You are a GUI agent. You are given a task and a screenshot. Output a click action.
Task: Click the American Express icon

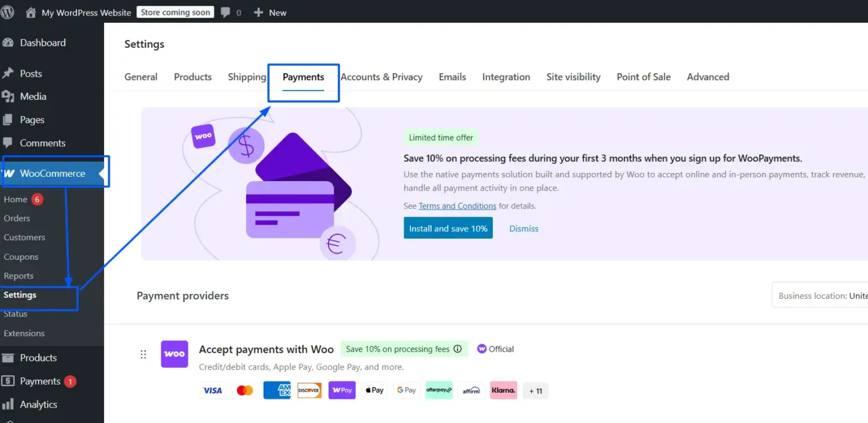277,390
